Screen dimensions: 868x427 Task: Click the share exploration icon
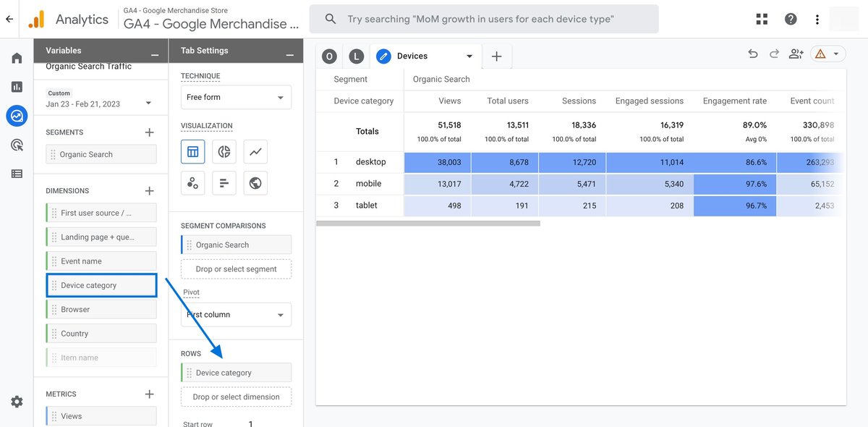796,54
